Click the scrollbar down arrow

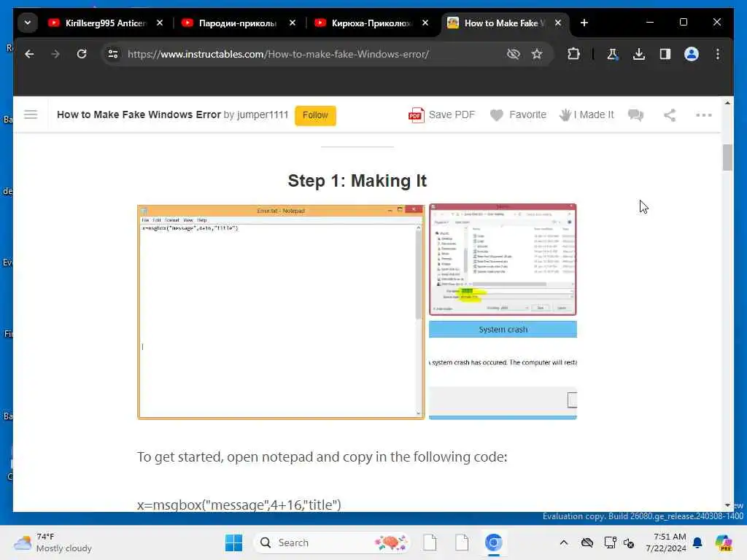[x=727, y=505]
